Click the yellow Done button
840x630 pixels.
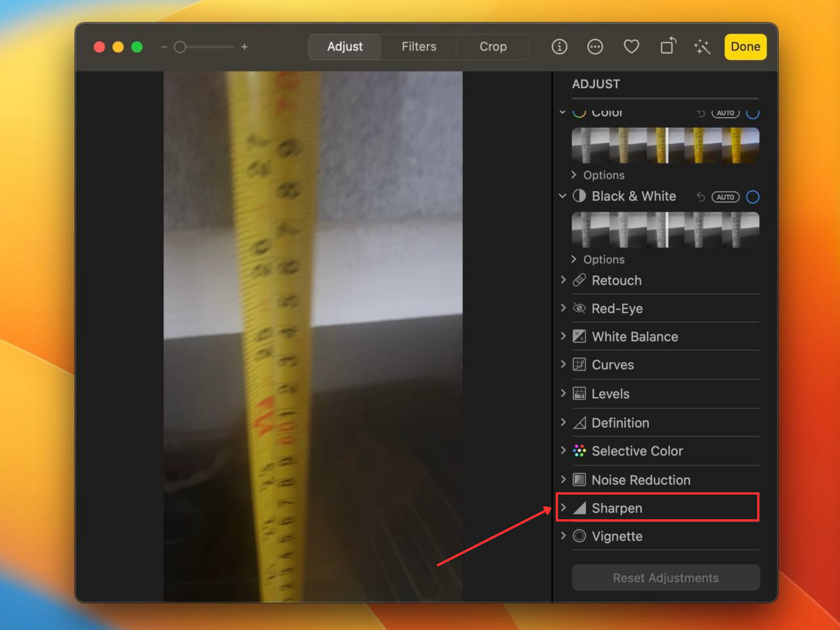745,47
